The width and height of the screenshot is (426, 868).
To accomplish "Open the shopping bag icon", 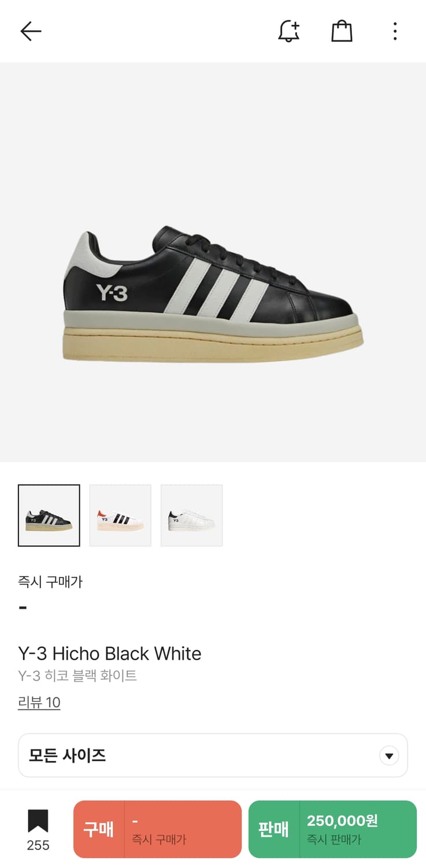I will click(x=342, y=31).
